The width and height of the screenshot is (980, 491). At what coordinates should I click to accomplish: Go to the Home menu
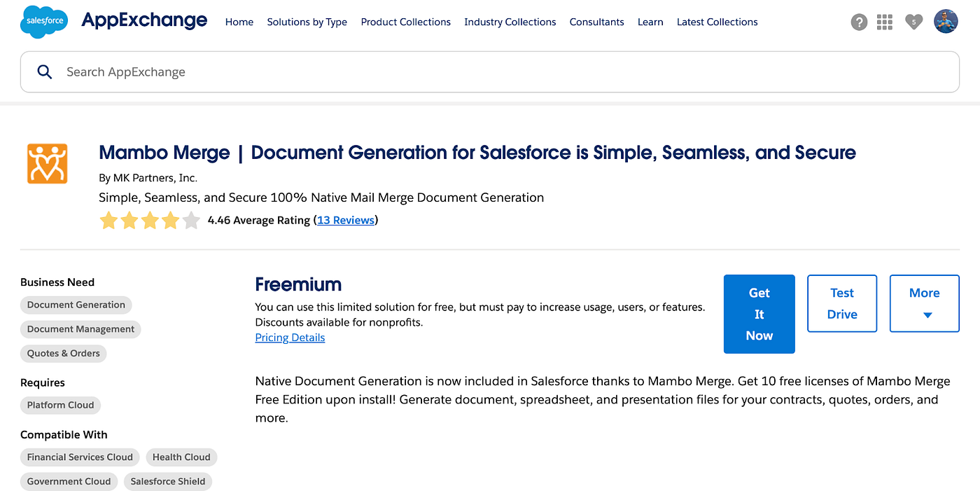(x=239, y=22)
